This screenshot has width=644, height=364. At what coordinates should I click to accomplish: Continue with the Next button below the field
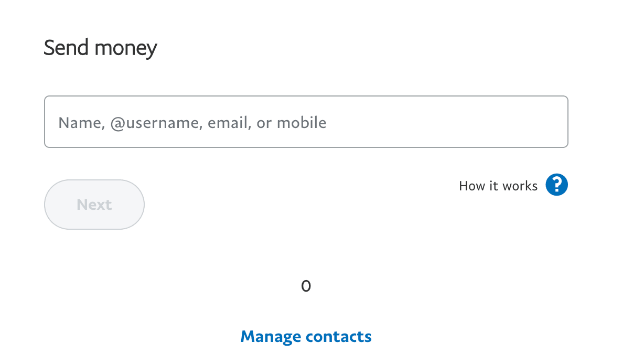tap(94, 205)
